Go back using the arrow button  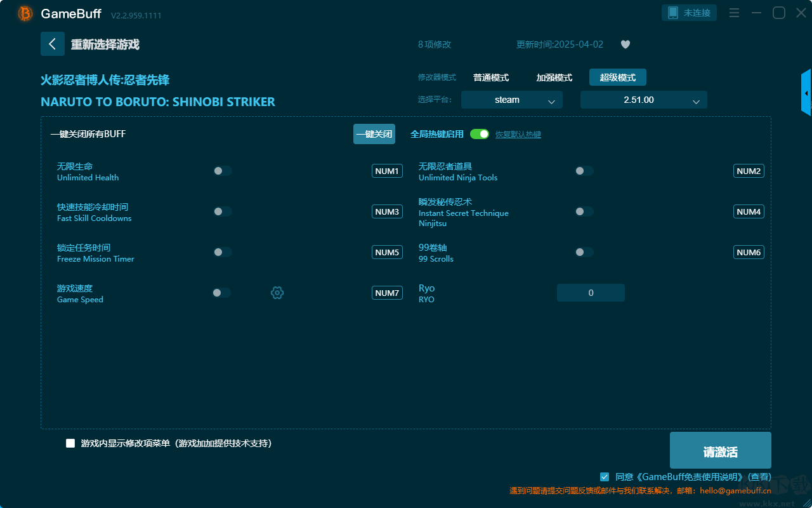(53, 44)
